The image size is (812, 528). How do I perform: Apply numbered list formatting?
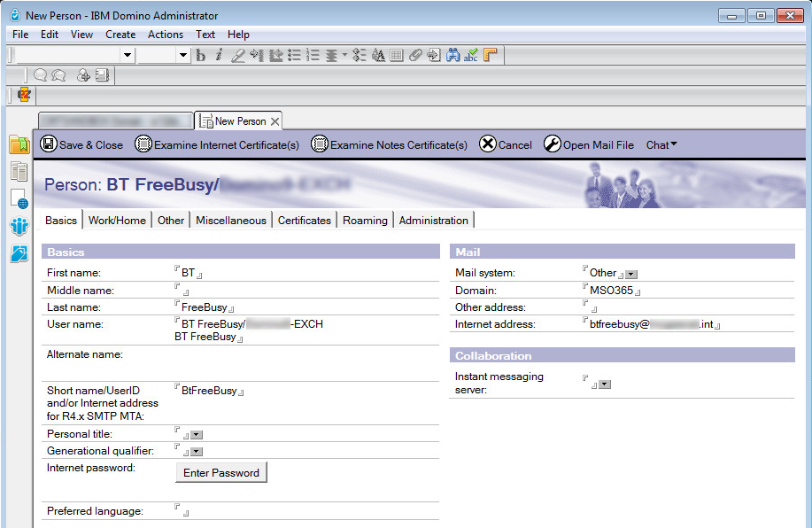pyautogui.click(x=313, y=55)
